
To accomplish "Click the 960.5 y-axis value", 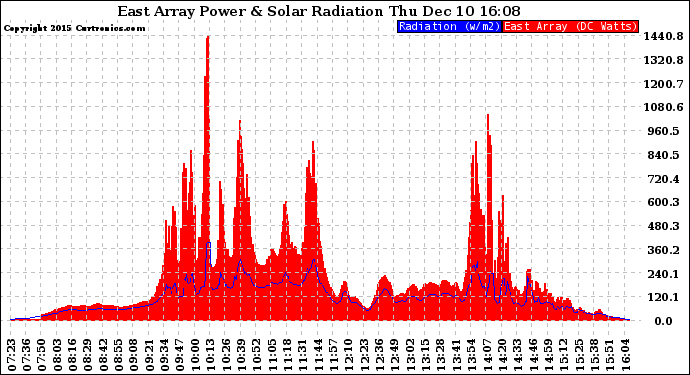I will pyautogui.click(x=663, y=131).
